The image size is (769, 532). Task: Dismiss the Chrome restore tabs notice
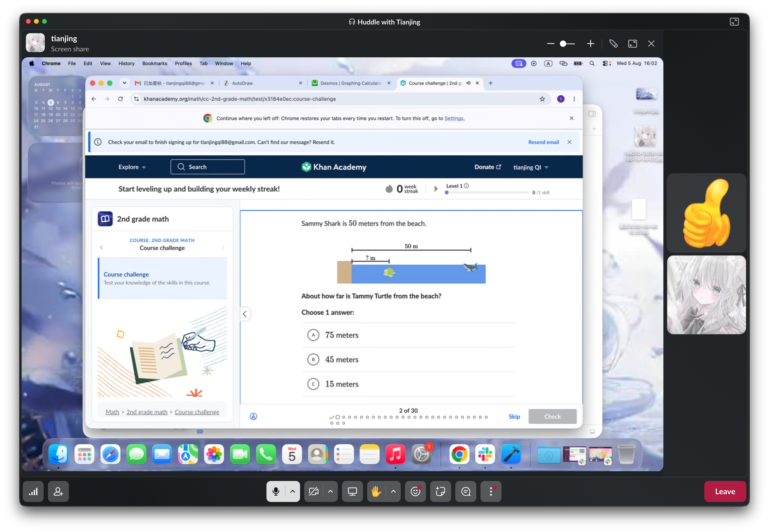(571, 118)
